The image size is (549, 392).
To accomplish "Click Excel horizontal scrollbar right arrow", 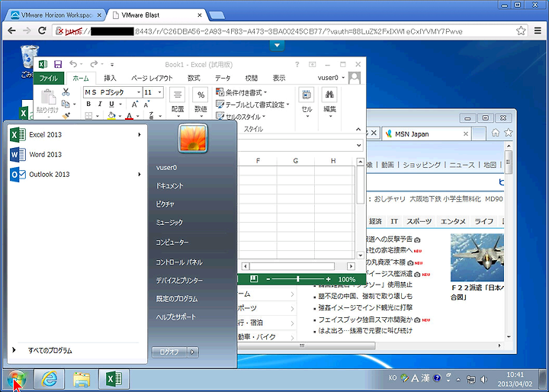I will coord(351,266).
